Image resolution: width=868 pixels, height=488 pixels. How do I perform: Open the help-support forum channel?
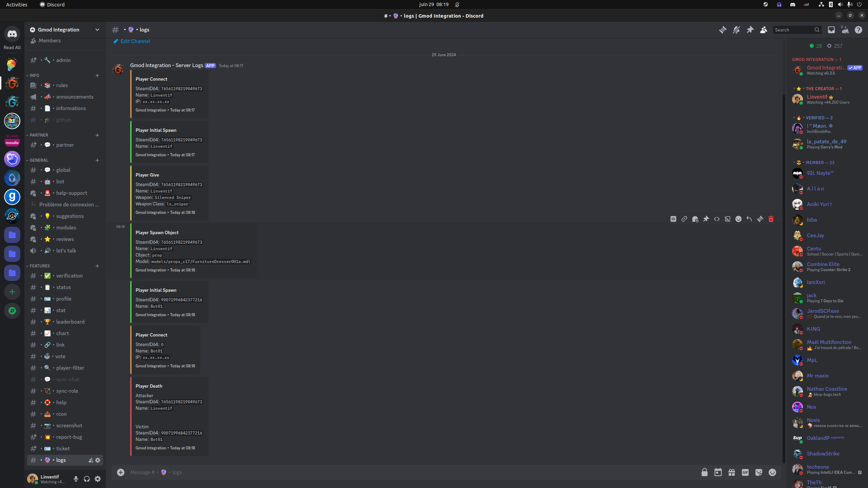pos(65,193)
